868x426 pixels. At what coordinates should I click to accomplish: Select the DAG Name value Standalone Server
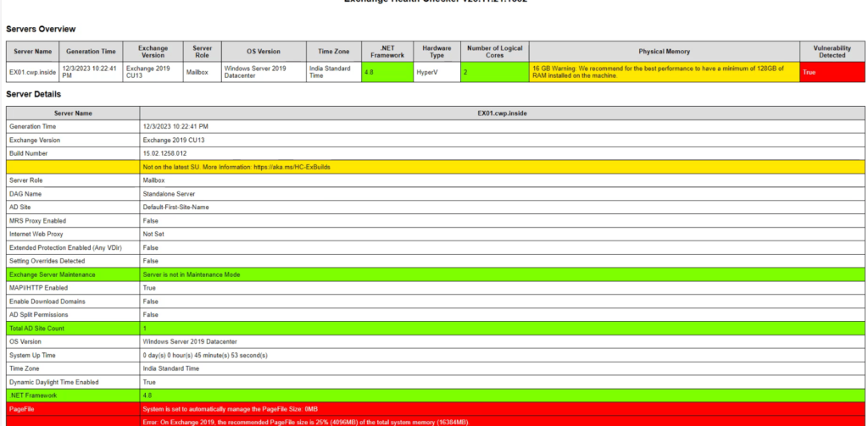[169, 194]
